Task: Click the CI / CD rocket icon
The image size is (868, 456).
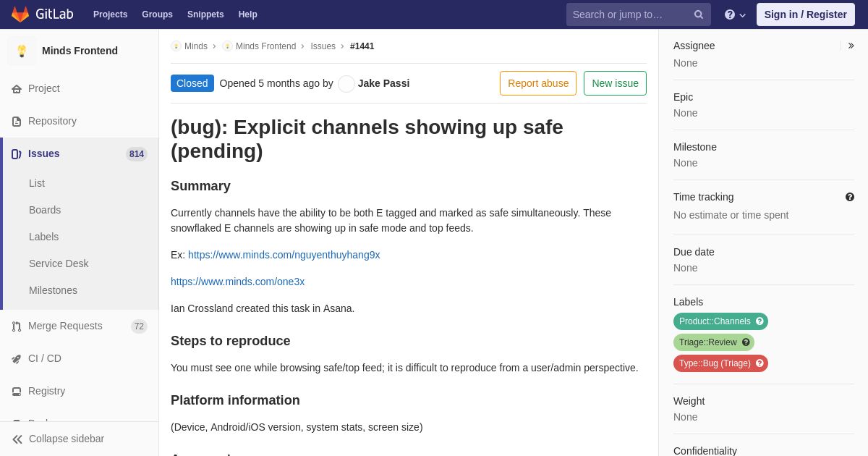Action: click(17, 359)
